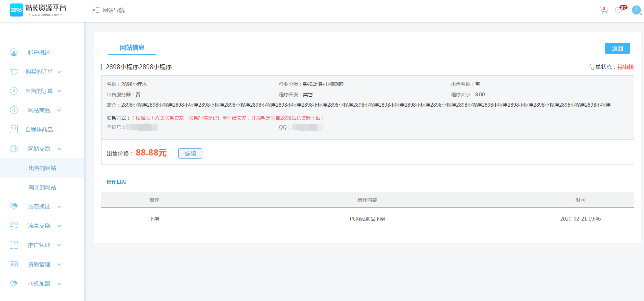
Task: Select 出售的网站 in sidebar
Action: (42, 168)
